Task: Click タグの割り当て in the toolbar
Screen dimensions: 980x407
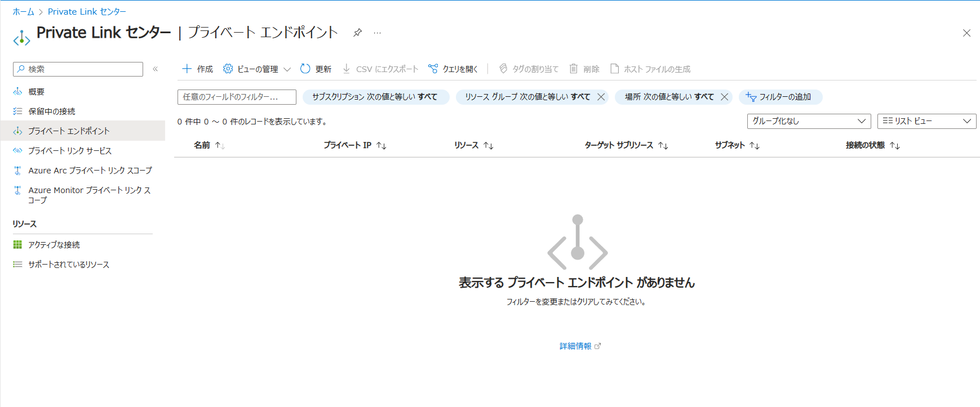Action: (529, 69)
